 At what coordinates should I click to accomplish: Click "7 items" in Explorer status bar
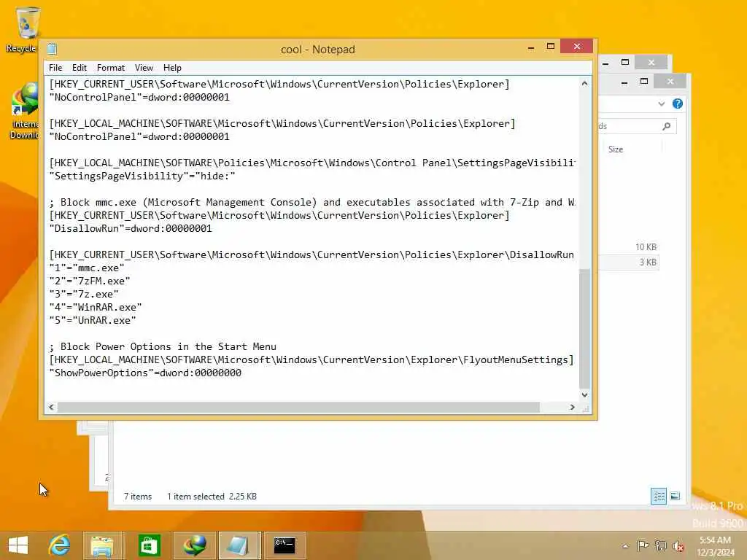pos(138,496)
